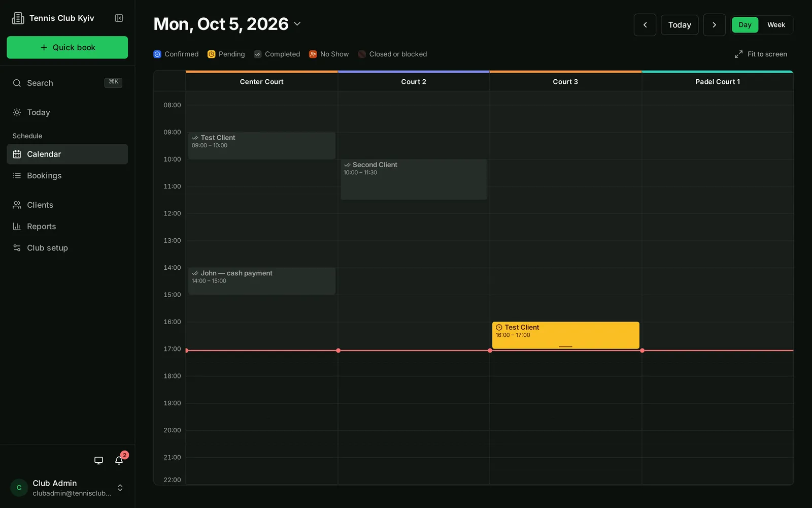Switch to Week view
This screenshot has height=508, width=812.
point(776,25)
